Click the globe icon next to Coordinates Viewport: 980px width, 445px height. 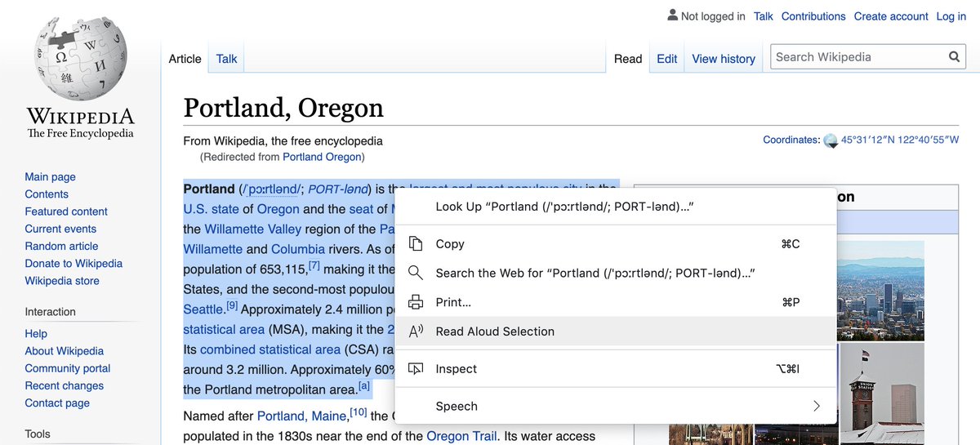831,140
